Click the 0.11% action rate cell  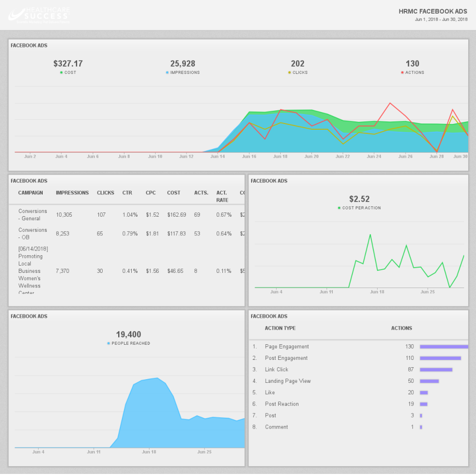point(224,271)
